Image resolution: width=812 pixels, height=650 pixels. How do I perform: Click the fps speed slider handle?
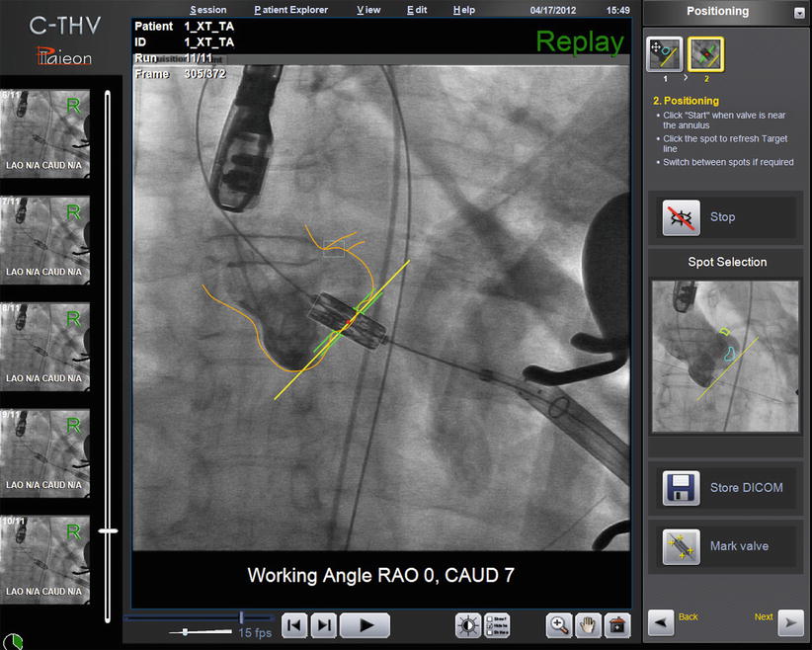pyautogui.click(x=185, y=631)
